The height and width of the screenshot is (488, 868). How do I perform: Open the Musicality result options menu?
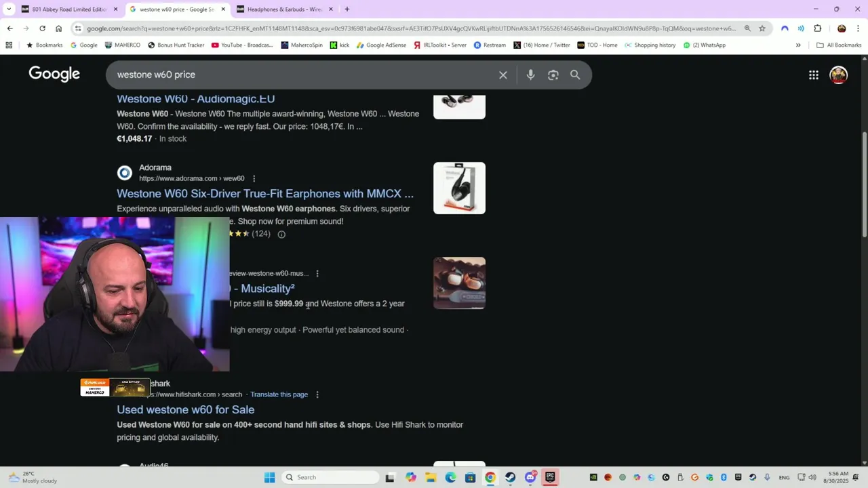(x=317, y=273)
